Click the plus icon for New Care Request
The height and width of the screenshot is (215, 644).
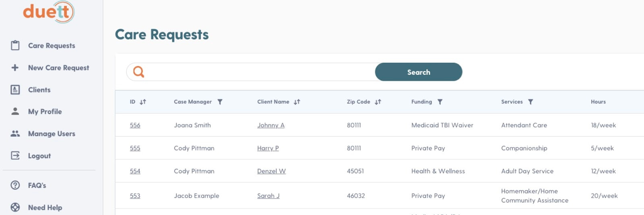15,68
